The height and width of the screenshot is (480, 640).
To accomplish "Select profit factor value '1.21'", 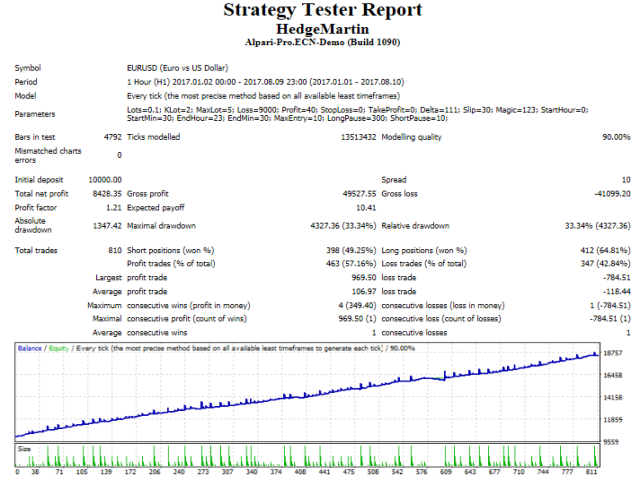I will [114, 207].
